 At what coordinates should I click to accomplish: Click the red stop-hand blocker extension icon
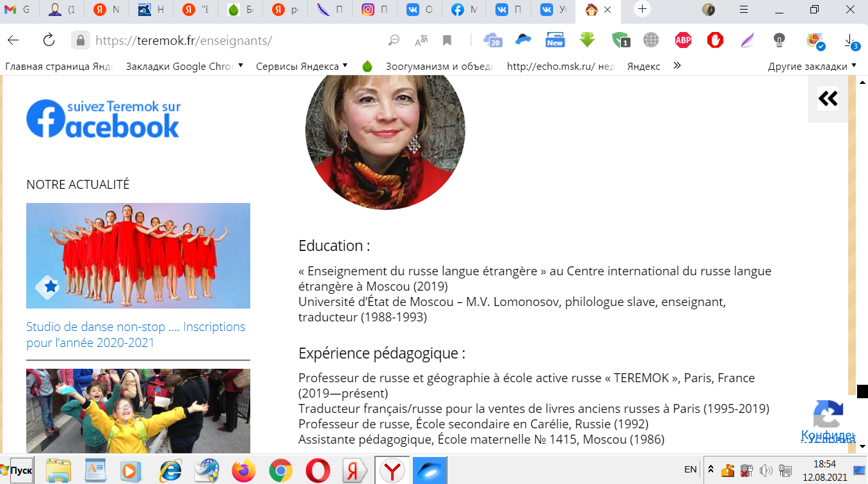715,40
